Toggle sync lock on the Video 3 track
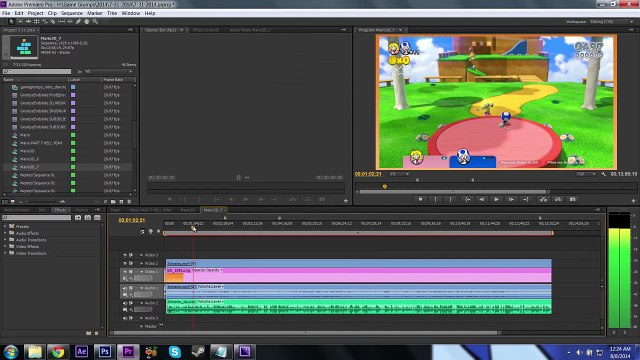The height and width of the screenshot is (360, 640). click(131, 255)
